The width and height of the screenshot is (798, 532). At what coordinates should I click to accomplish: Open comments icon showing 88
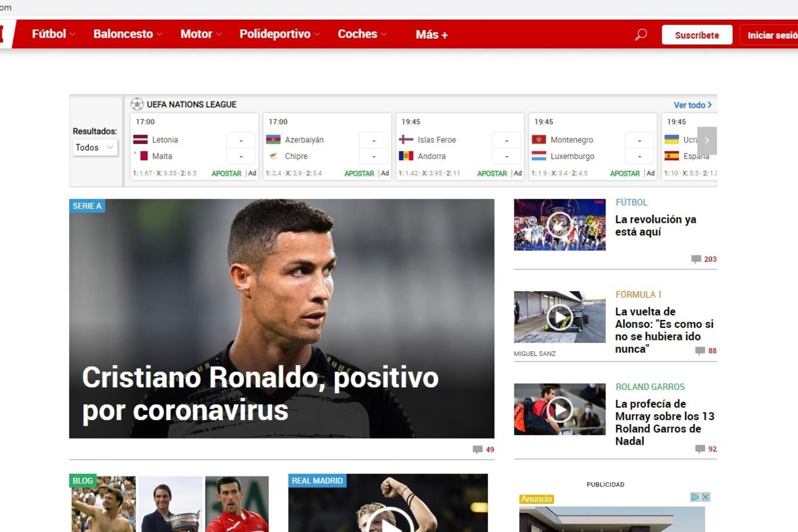(x=700, y=351)
